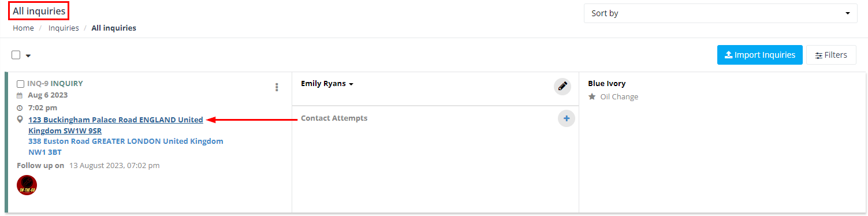Open the 123 Buckingham Palace Road address link
Viewport: 868px width, 216px height.
(116, 125)
